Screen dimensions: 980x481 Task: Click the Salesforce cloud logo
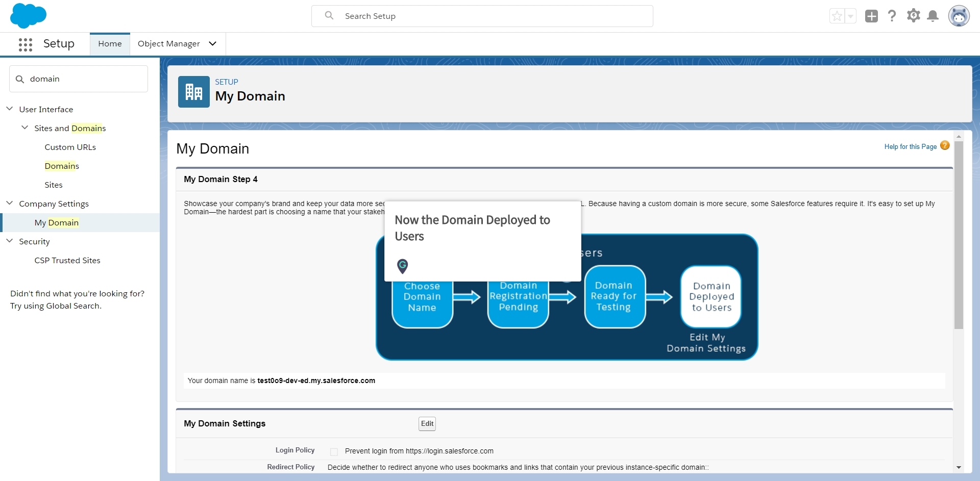(28, 15)
